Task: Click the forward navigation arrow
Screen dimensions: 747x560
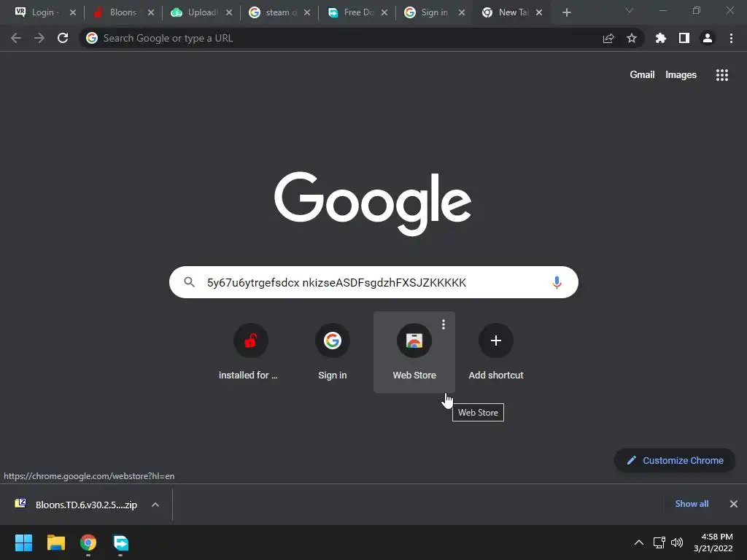Action: [x=39, y=38]
